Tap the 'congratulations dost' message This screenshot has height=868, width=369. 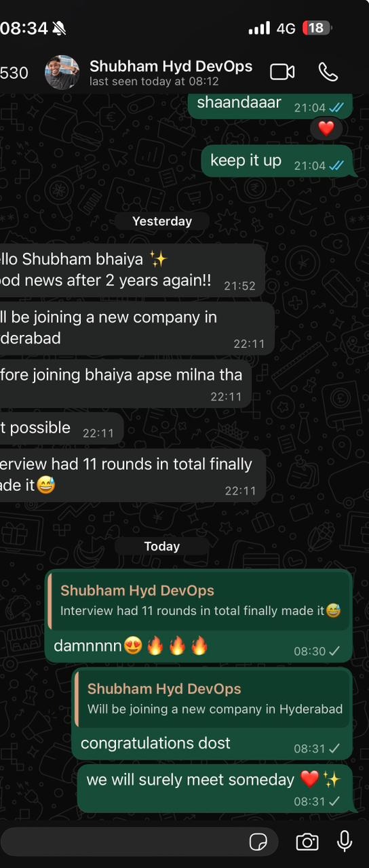point(212,713)
